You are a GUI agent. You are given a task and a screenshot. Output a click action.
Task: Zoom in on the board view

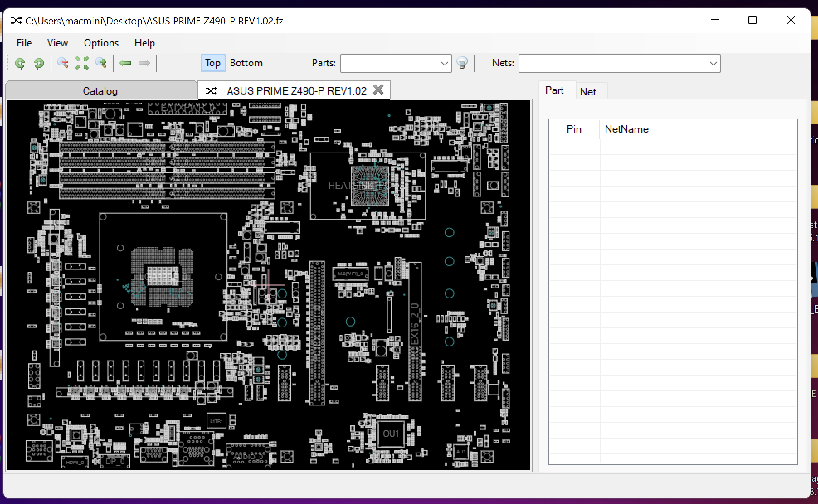point(101,63)
